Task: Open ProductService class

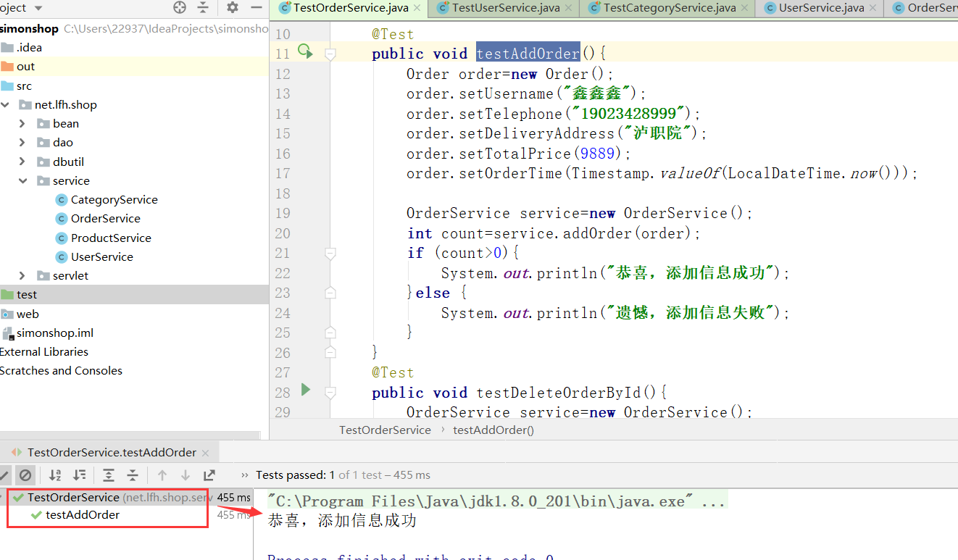Action: pyautogui.click(x=111, y=238)
